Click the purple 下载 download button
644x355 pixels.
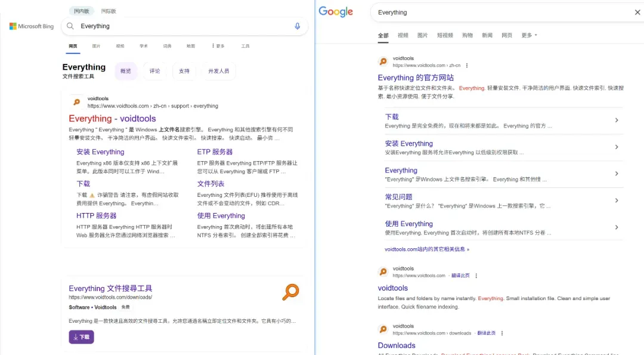point(81,337)
